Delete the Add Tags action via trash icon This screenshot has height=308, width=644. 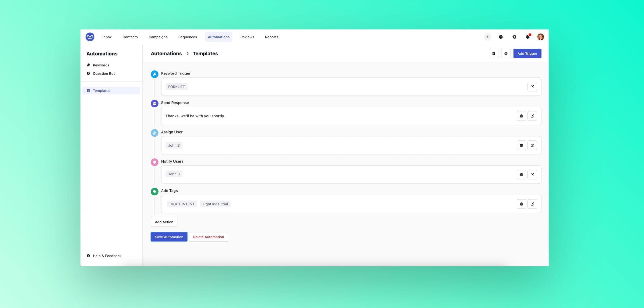521,204
